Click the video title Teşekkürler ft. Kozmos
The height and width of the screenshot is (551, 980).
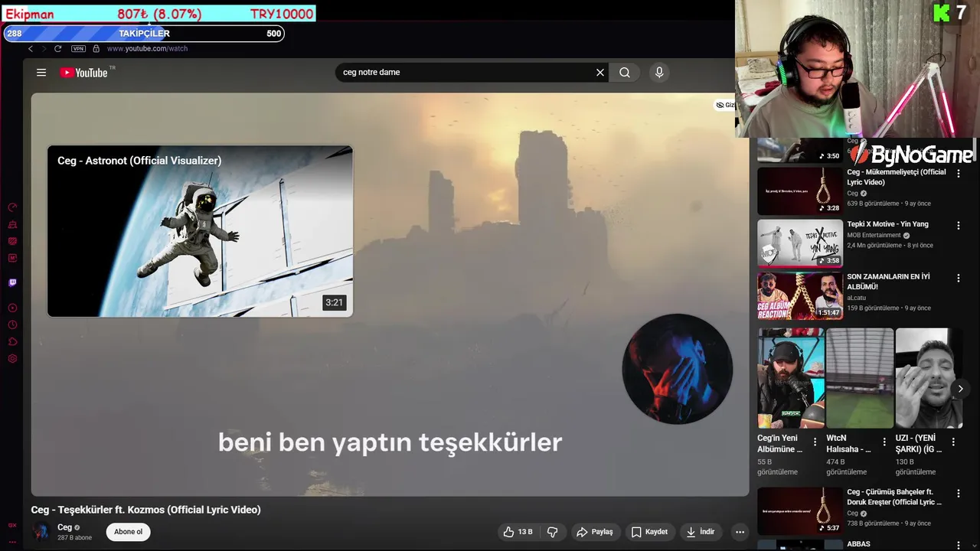(145, 510)
